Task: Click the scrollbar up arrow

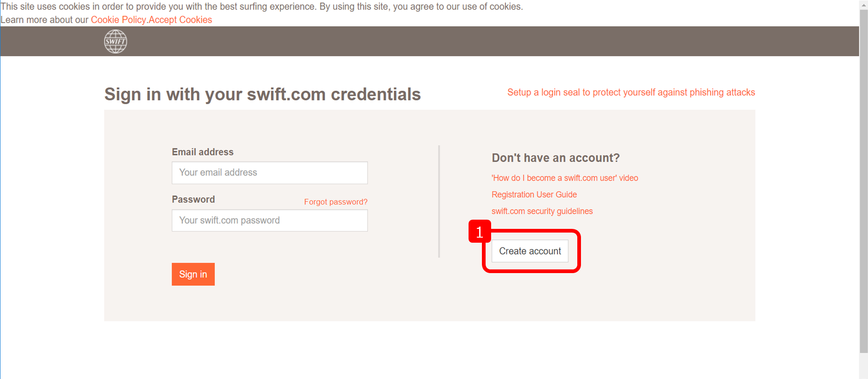Action: pos(863,5)
